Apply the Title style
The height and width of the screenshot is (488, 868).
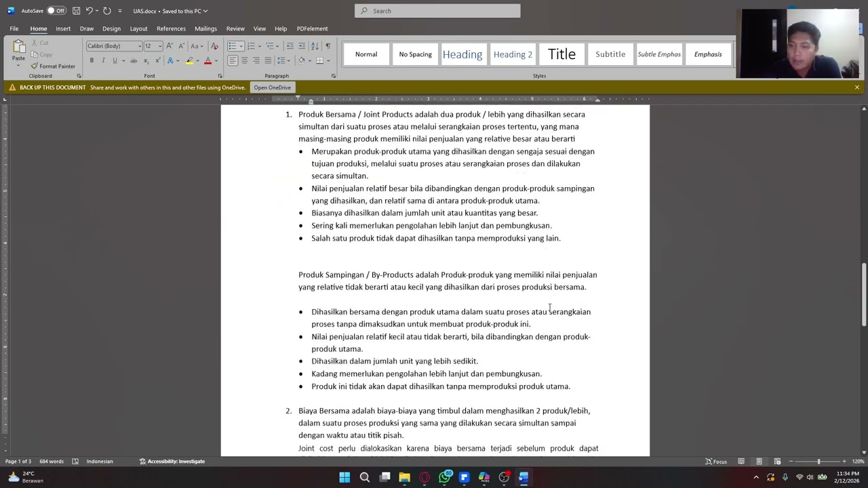pos(561,54)
